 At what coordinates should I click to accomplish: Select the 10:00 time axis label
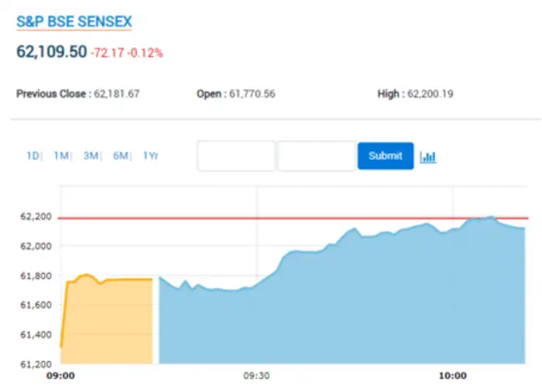point(452,376)
